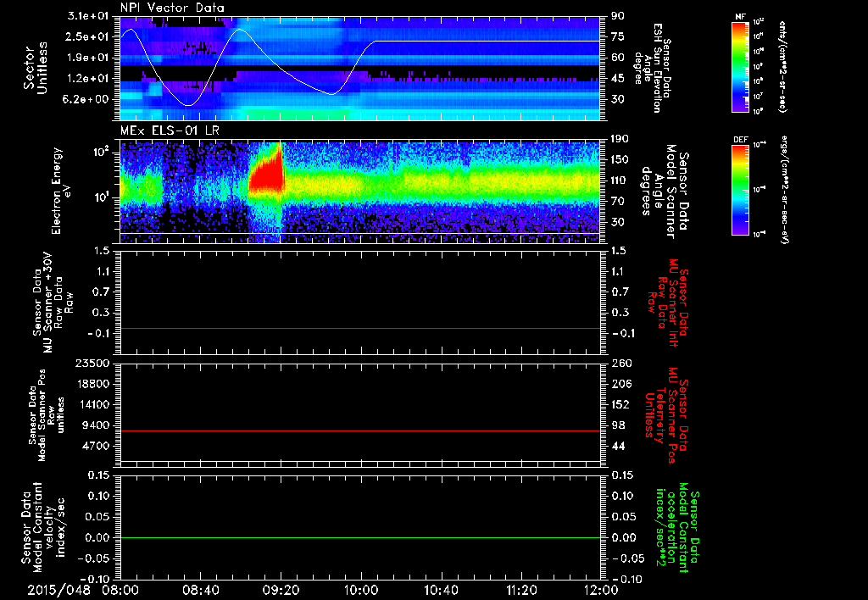
Task: Click the '110' scanner angle tick label
Action: point(620,181)
